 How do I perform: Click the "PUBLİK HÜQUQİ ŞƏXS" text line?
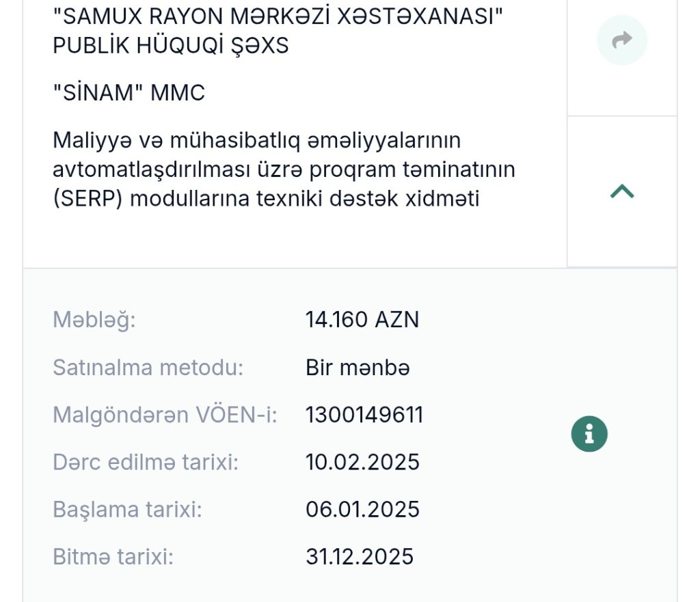171,46
